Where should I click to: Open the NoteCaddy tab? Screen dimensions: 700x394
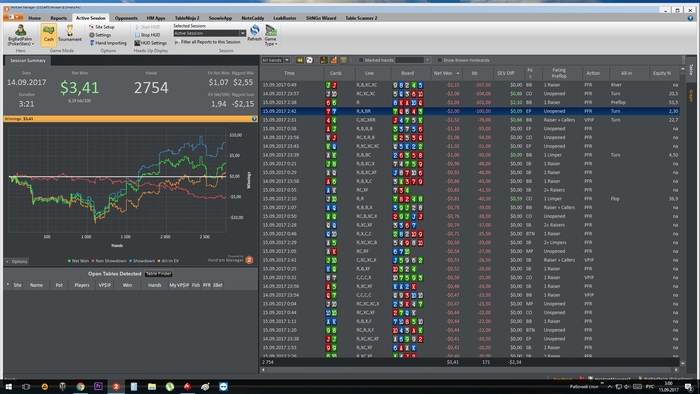click(x=253, y=18)
